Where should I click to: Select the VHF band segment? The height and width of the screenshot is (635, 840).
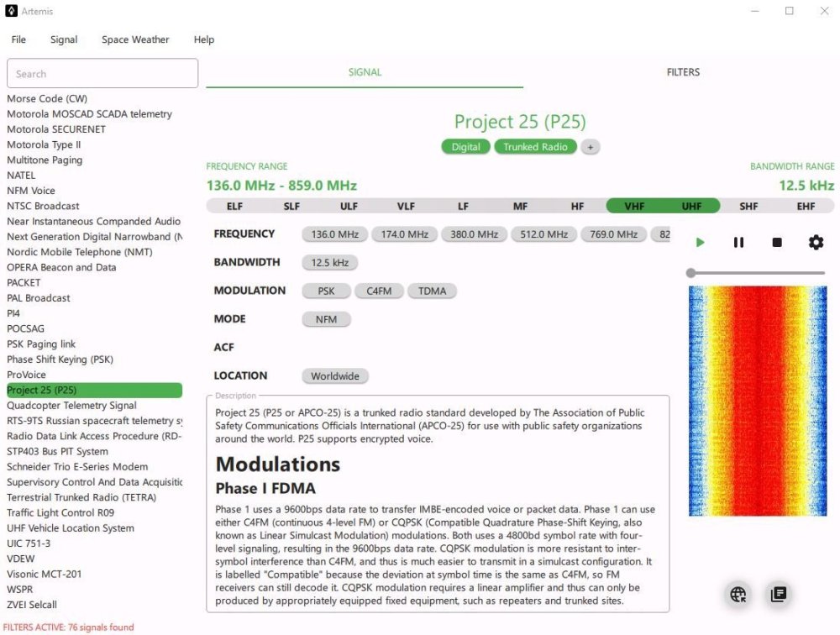[x=634, y=207]
